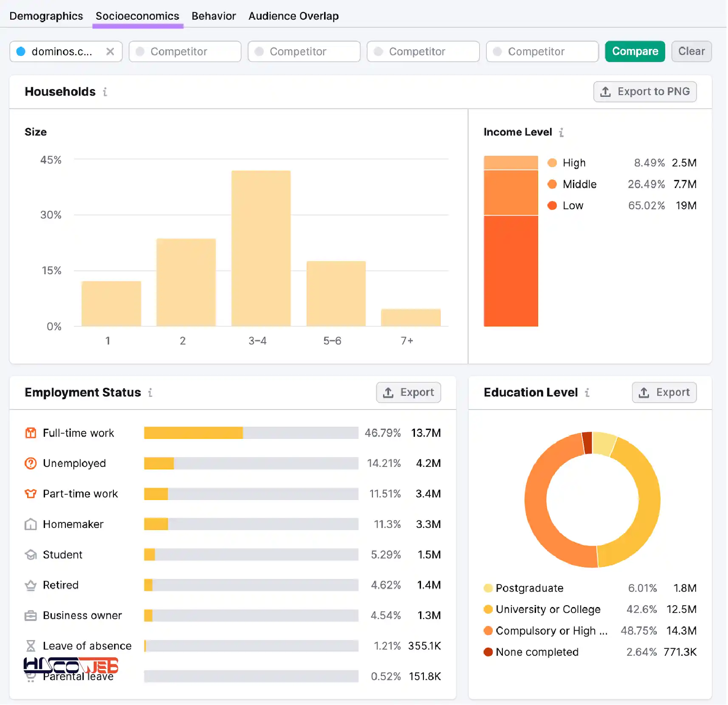Click the dominos.c... domain field
The image size is (728, 705).
66,51
